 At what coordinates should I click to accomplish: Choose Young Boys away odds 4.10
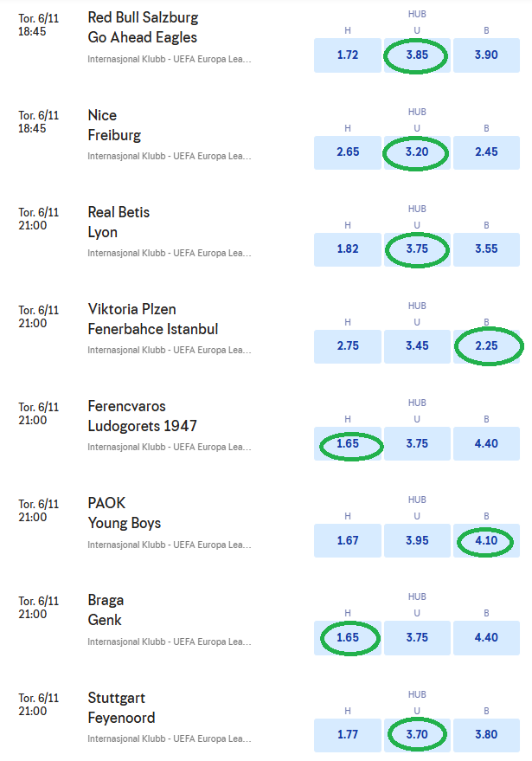point(486,541)
